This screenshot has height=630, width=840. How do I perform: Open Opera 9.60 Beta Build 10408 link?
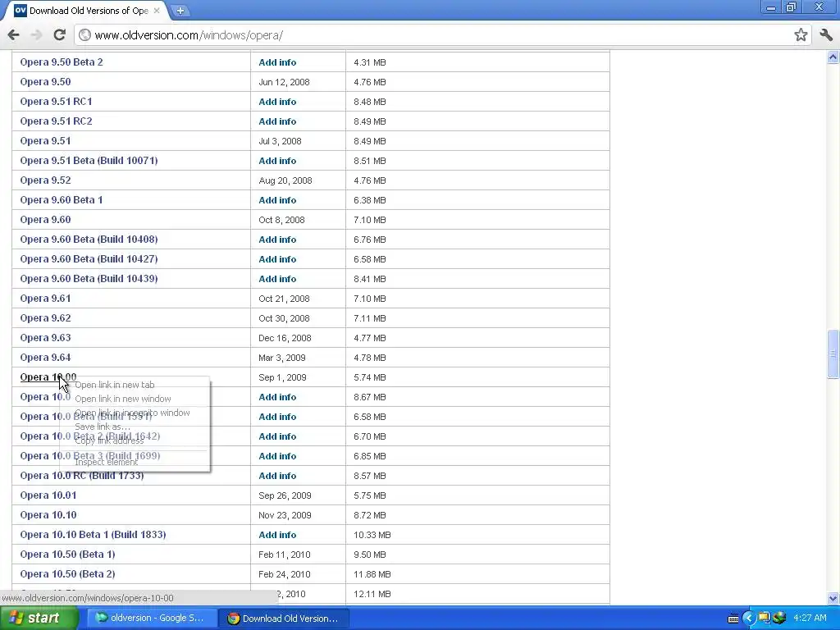coord(89,240)
